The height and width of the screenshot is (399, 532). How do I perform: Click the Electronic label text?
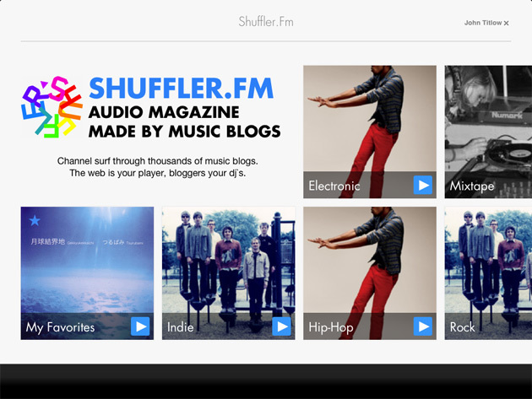click(x=334, y=186)
